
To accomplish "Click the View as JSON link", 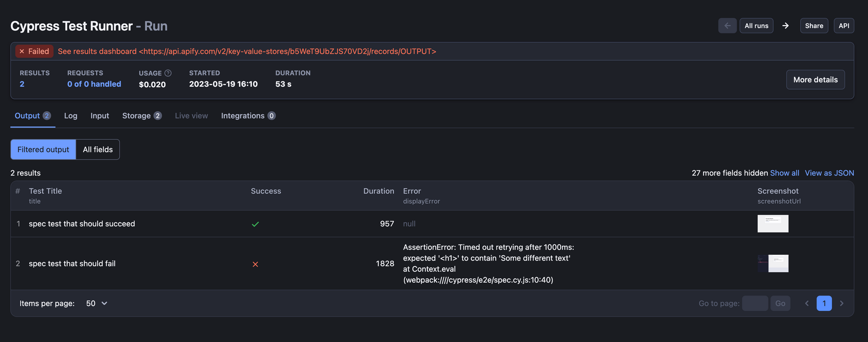I will click(x=829, y=173).
